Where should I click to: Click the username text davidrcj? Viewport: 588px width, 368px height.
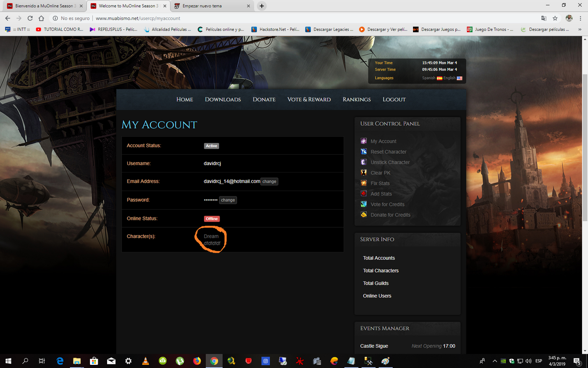pyautogui.click(x=213, y=163)
